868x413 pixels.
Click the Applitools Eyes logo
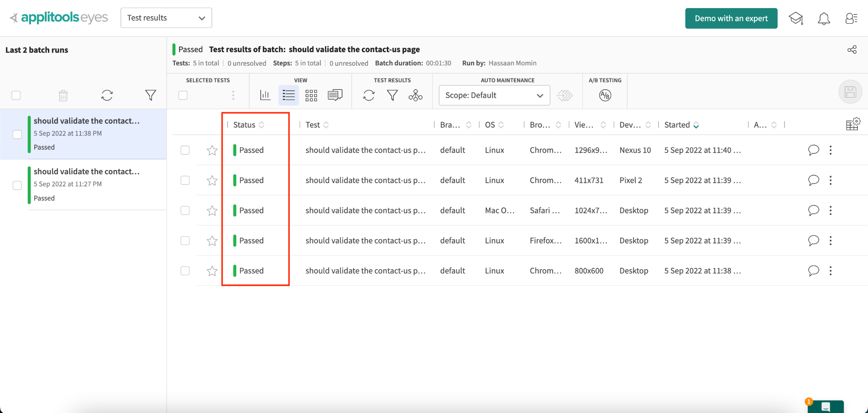tap(59, 18)
